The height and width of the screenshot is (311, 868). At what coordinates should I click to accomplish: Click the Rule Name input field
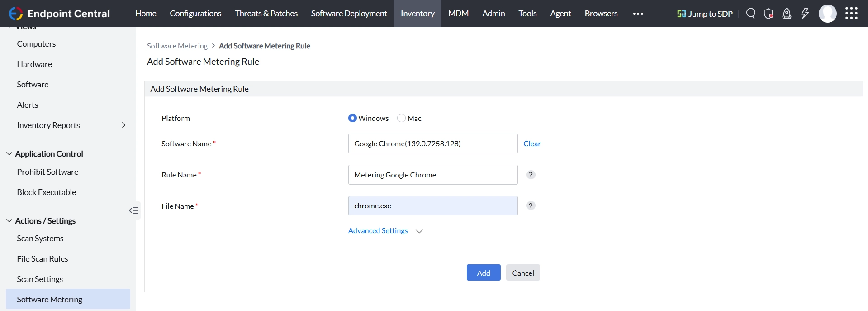pos(433,175)
